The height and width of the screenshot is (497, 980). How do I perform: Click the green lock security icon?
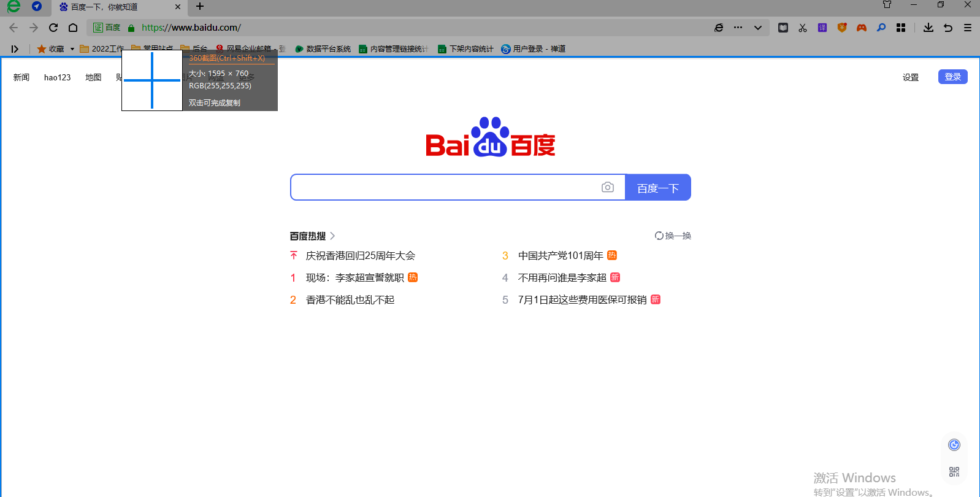[x=131, y=28]
